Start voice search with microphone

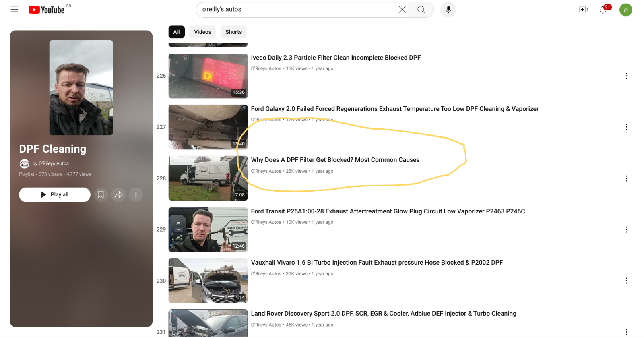tap(448, 10)
